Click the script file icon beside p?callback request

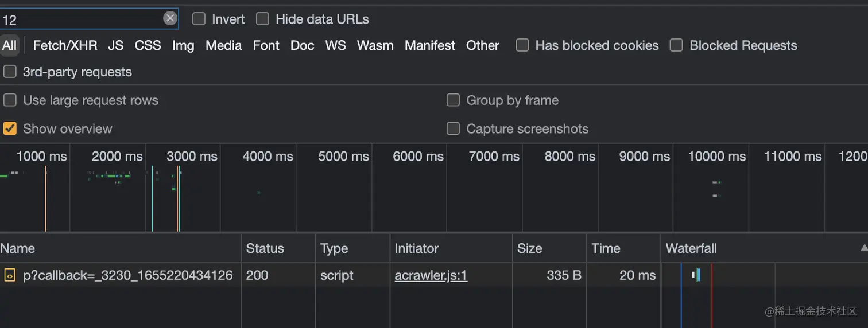coord(10,275)
